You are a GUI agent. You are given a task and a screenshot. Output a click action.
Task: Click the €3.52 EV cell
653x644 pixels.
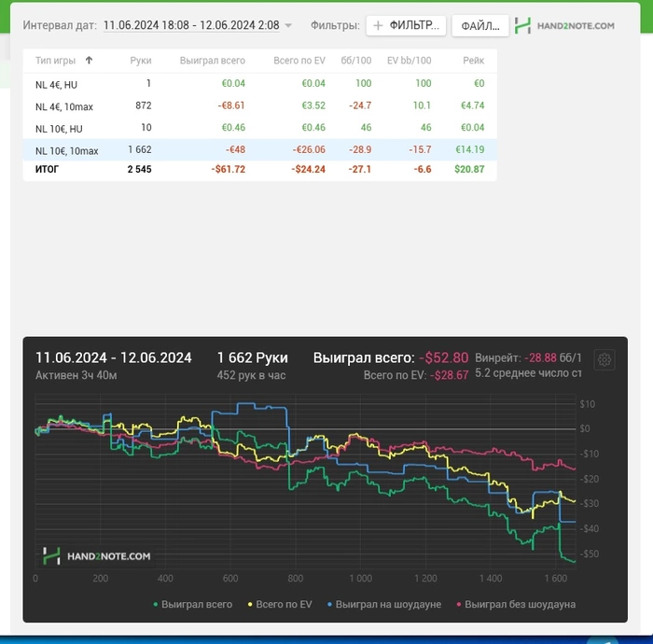(x=313, y=105)
